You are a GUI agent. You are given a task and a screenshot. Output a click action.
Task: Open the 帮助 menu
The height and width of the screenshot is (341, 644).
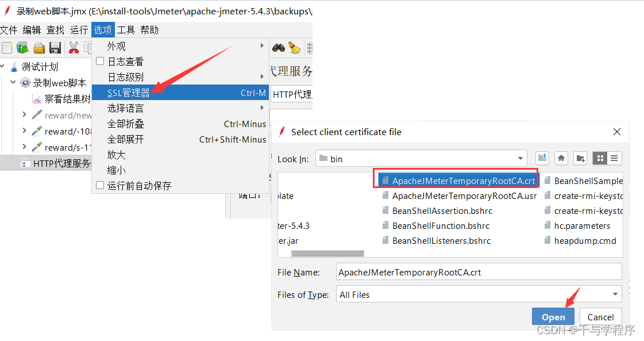click(x=149, y=30)
